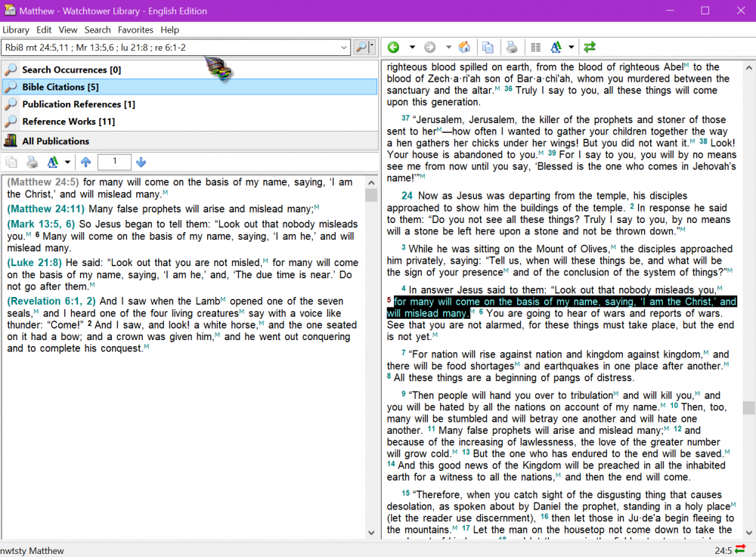Go to previous result with the up arrow
The image size is (756, 557).
click(85, 162)
